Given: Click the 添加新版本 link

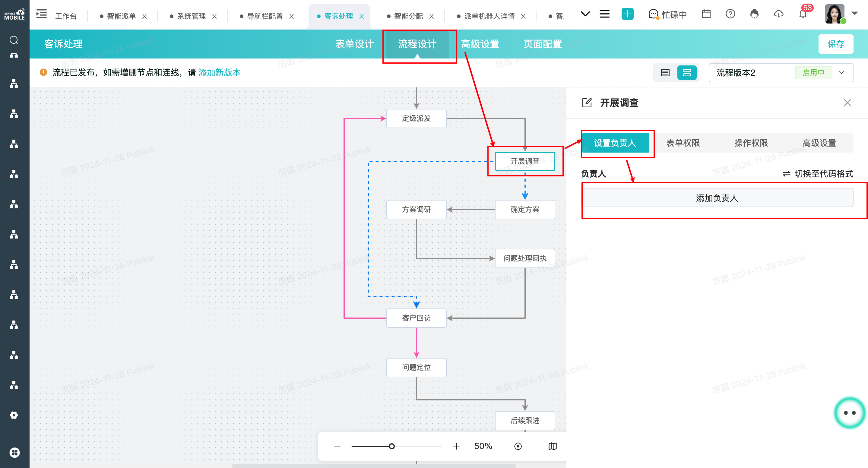Looking at the screenshot, I should click(x=219, y=72).
